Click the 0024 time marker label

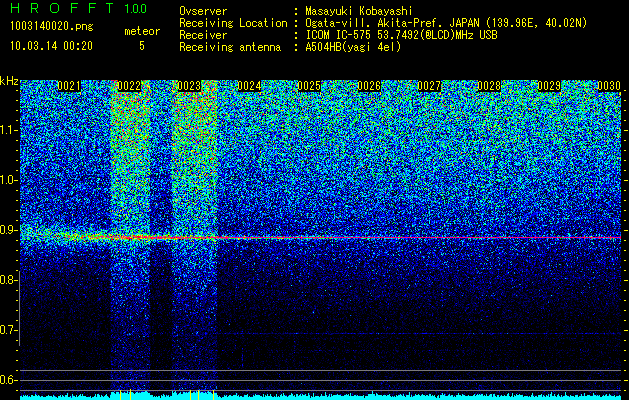pyautogui.click(x=249, y=86)
